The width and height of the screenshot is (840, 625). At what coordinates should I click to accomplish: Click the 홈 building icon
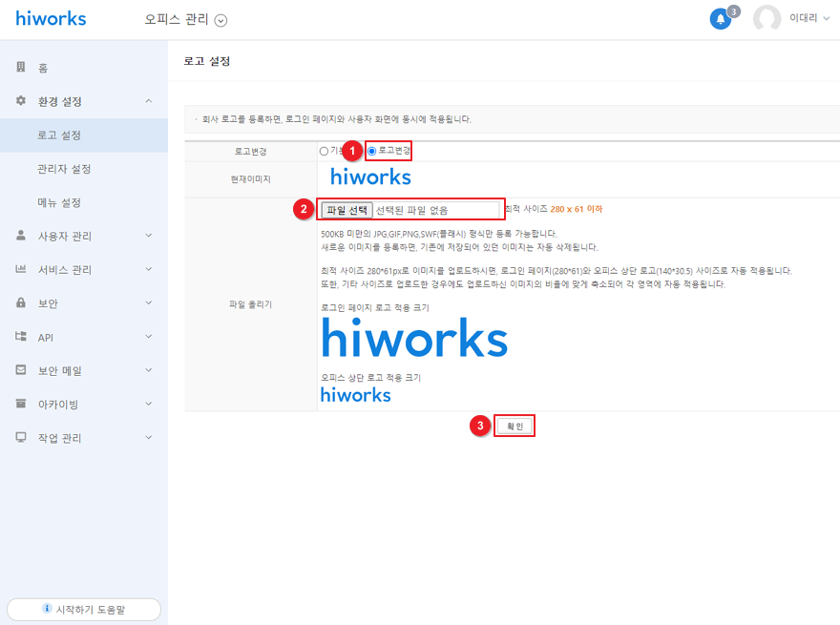pos(21,67)
